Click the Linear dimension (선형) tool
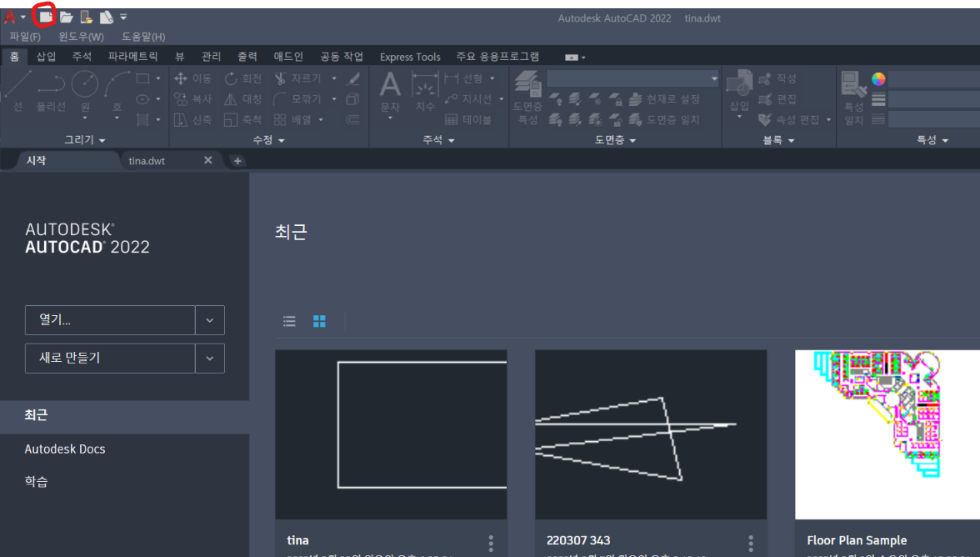The image size is (980, 557). (463, 78)
